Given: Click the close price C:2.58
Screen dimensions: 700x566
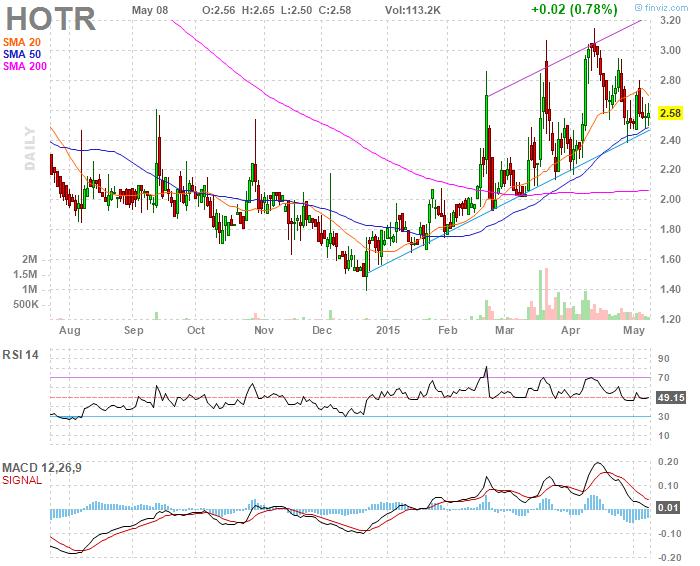Looking at the screenshot, I should (335, 10).
